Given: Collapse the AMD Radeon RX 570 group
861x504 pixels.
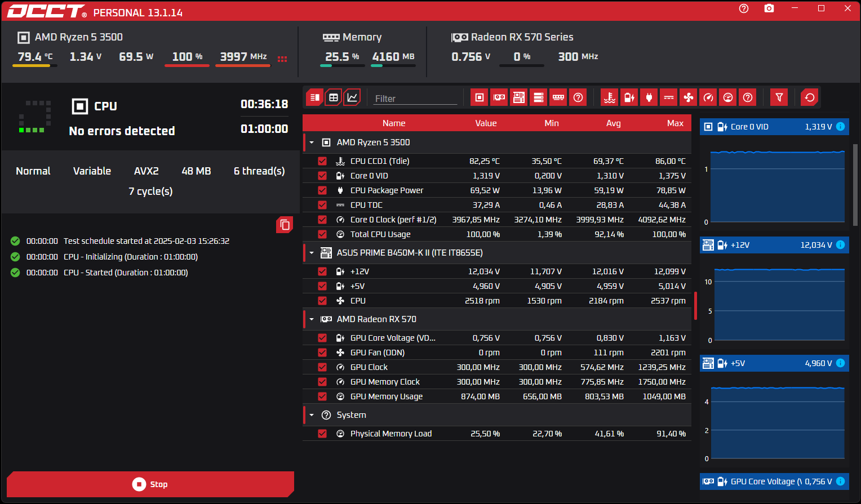Looking at the screenshot, I should pyautogui.click(x=312, y=319).
